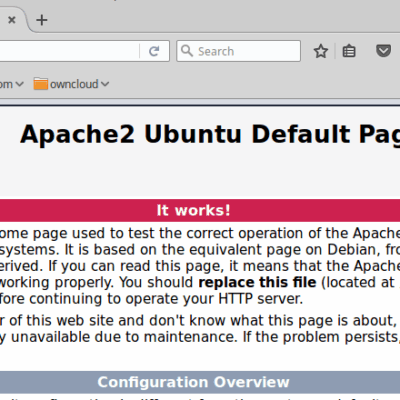Open the owncloud bookmarks folder
Viewport: 400px width, 400px height.
click(x=71, y=84)
